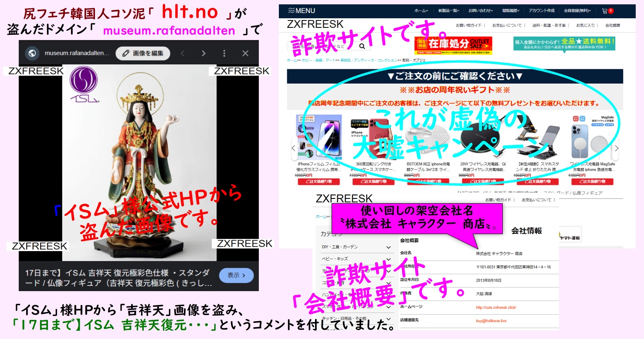Click the globe icon beside museum.rafanadalten
Viewport: 644px width, 339px height.
(31, 53)
